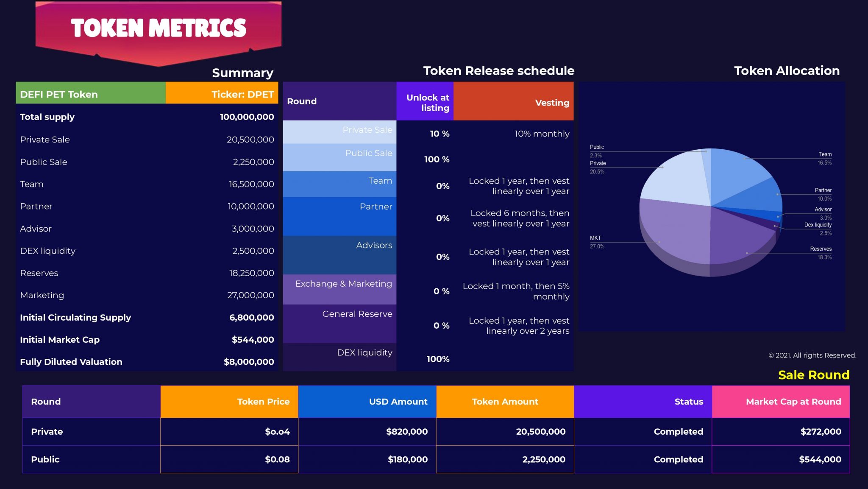Select Locked 1 month, then 5% monthly
This screenshot has height=489, width=868.
pos(516,291)
